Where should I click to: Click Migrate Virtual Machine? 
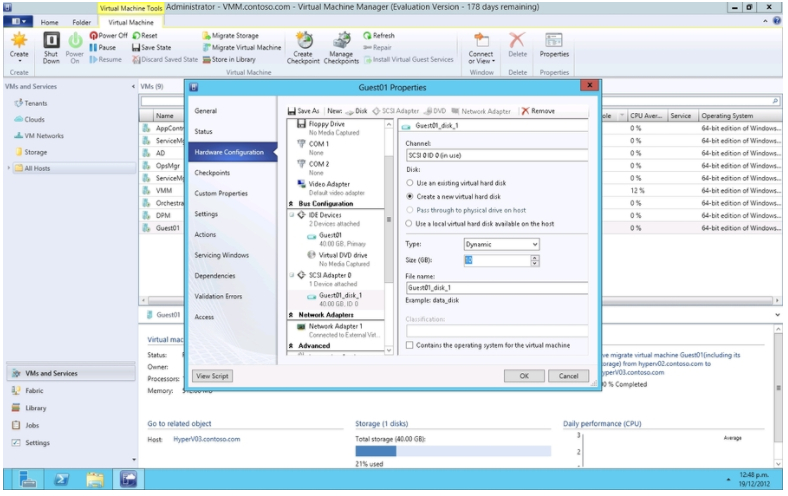[242, 47]
